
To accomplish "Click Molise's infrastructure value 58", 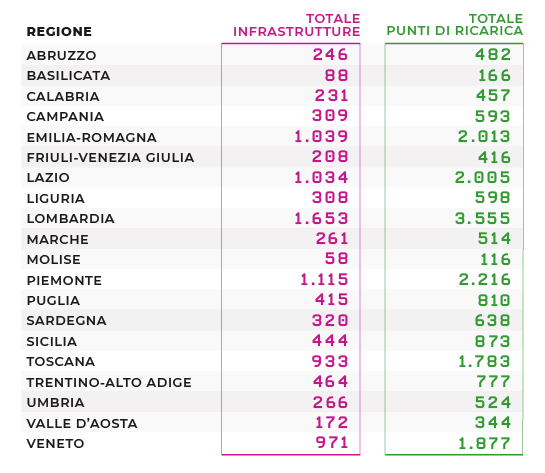I will click(336, 259).
